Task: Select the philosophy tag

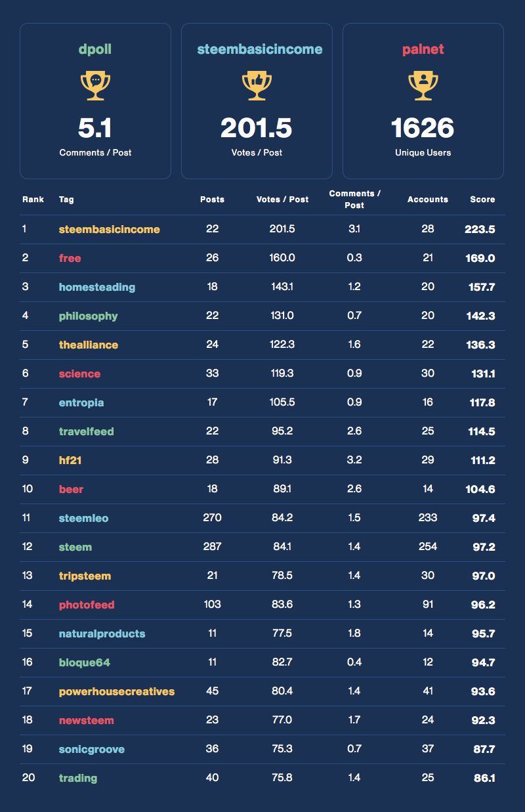Action: pos(88,316)
